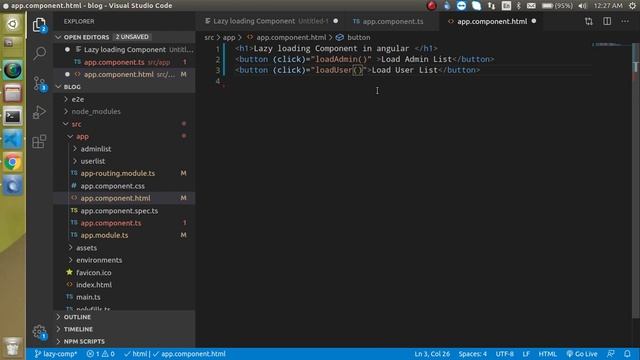The image size is (640, 360).
Task: Click the editor vertical scrollbar
Action: [x=636, y=180]
